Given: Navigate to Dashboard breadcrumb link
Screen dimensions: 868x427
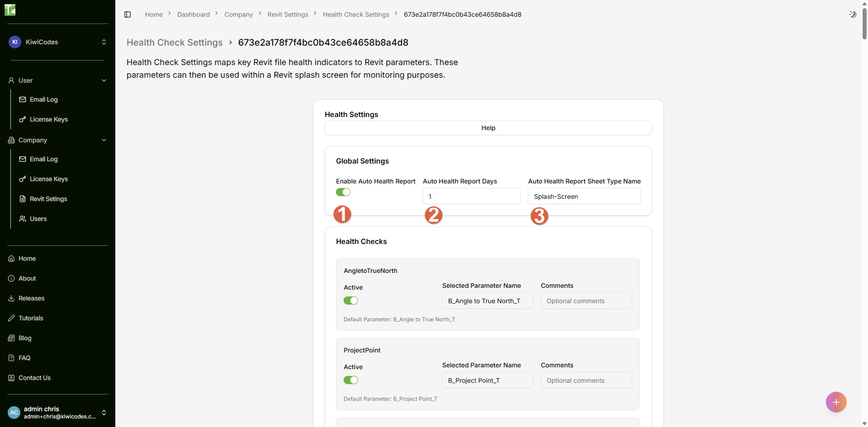Looking at the screenshot, I should pos(193,14).
